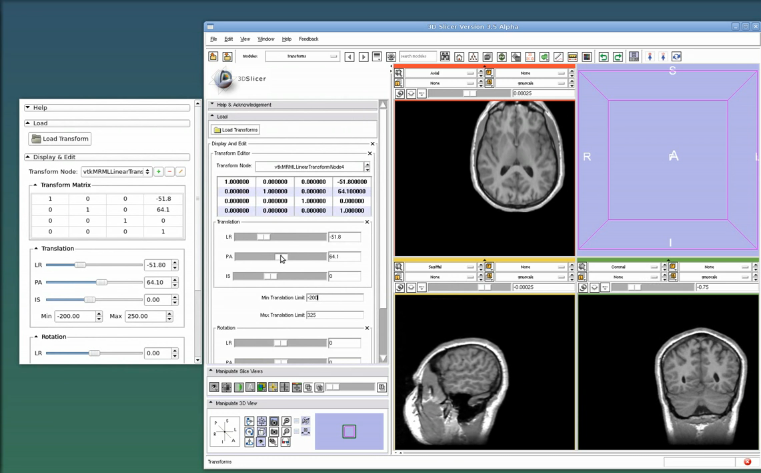The image size is (761, 473).
Task: Click the first icon in Manipulate Slice Views
Action: click(214, 386)
